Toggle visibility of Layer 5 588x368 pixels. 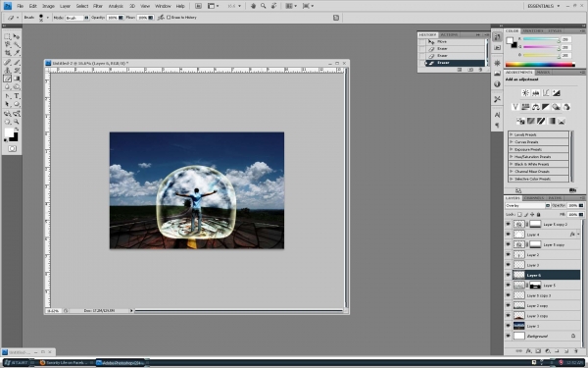(x=508, y=286)
